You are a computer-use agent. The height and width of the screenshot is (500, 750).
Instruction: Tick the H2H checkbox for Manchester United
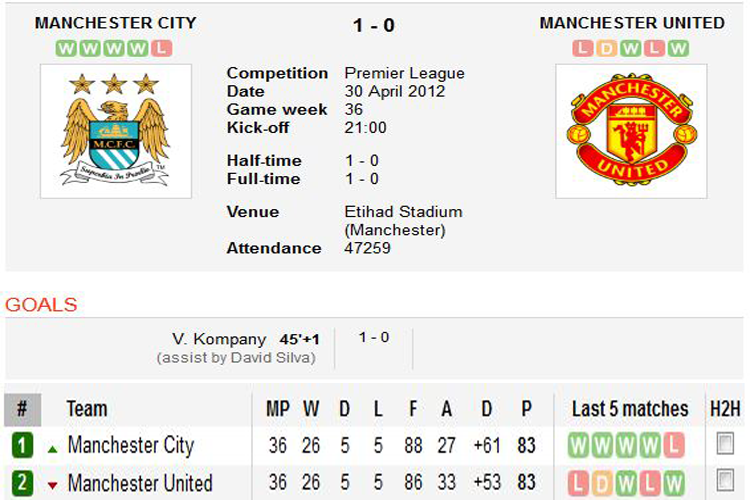(x=725, y=481)
